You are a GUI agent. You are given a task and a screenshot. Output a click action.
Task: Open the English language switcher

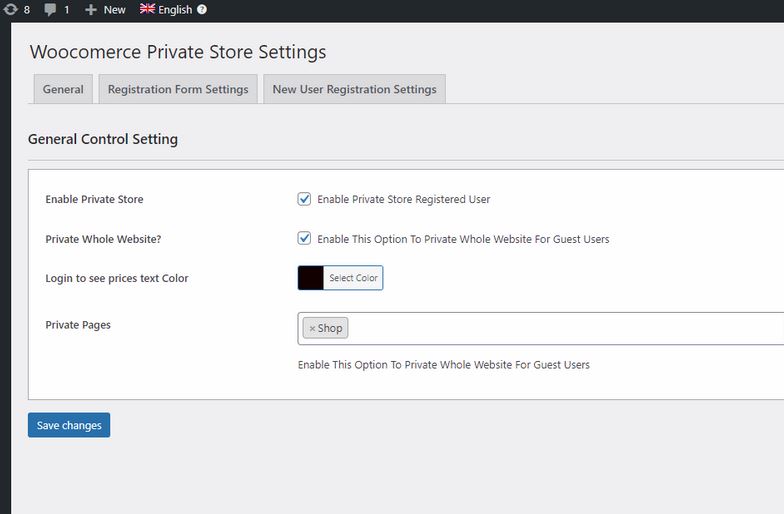click(173, 10)
